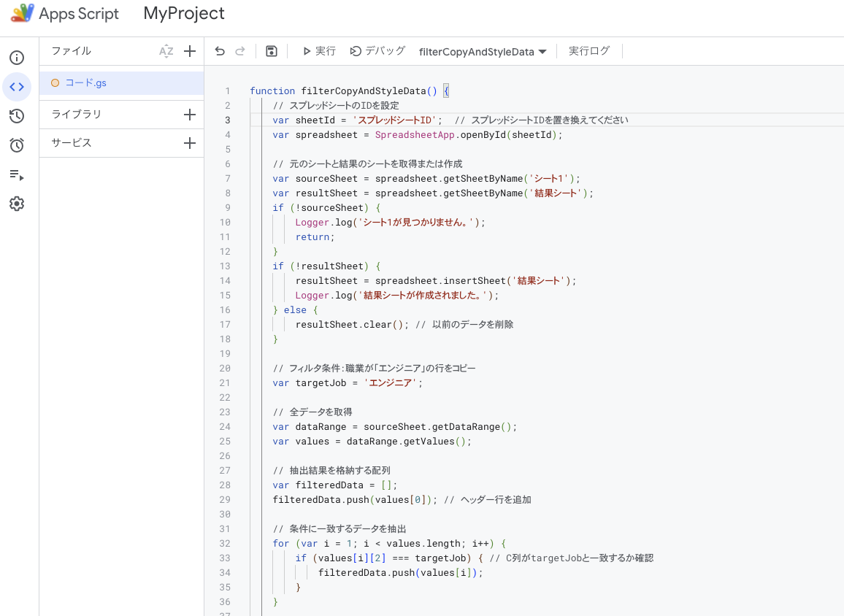Click the else keyword on line 16
Image resolution: width=844 pixels, height=616 pixels.
coord(295,310)
